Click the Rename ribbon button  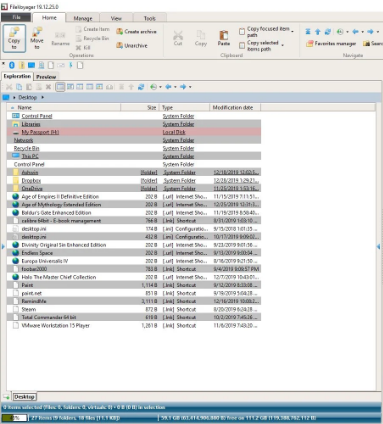(x=60, y=39)
